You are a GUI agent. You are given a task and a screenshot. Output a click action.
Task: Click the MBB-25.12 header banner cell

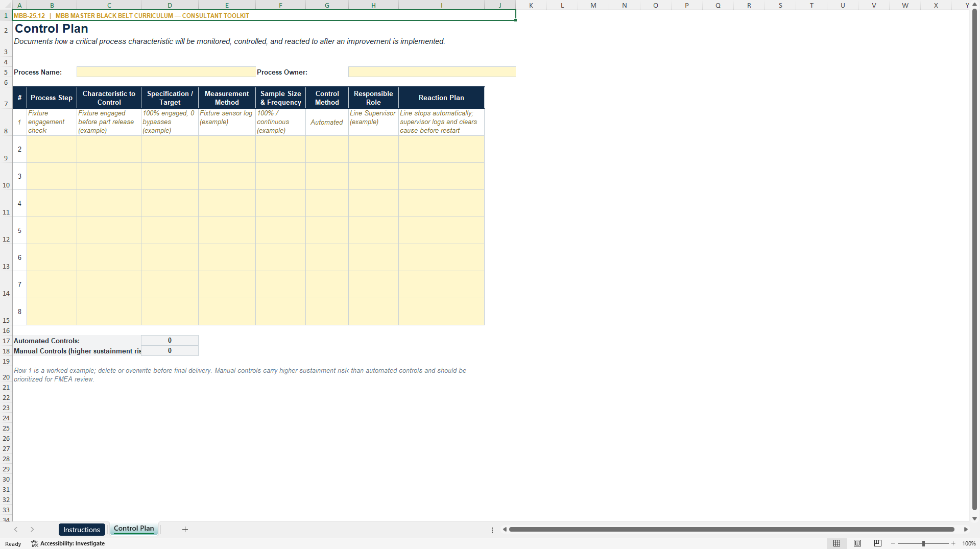(264, 15)
